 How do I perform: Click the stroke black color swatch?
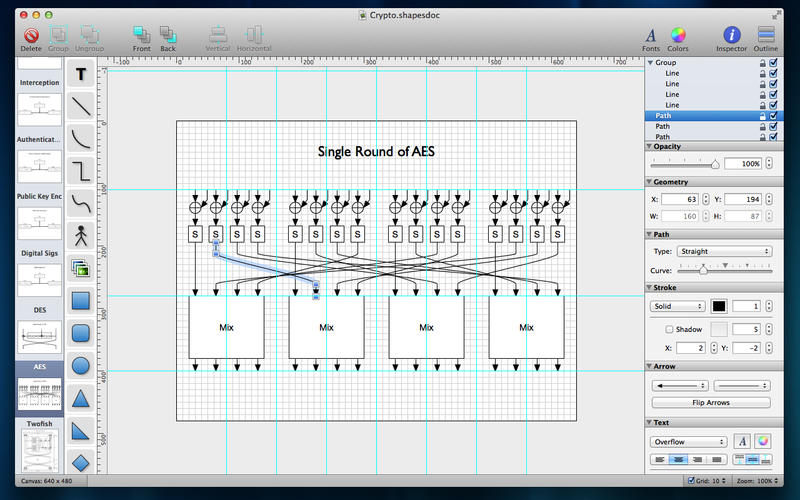click(x=719, y=306)
